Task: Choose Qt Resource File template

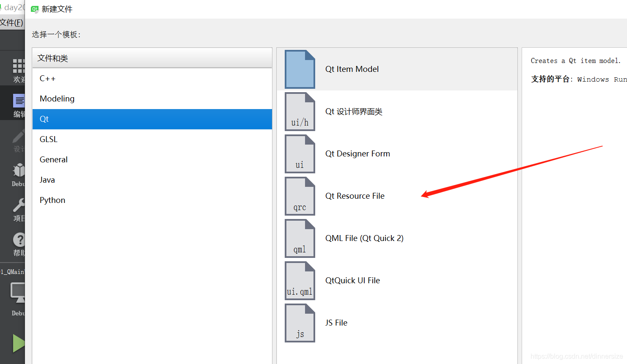Action: 397,196
